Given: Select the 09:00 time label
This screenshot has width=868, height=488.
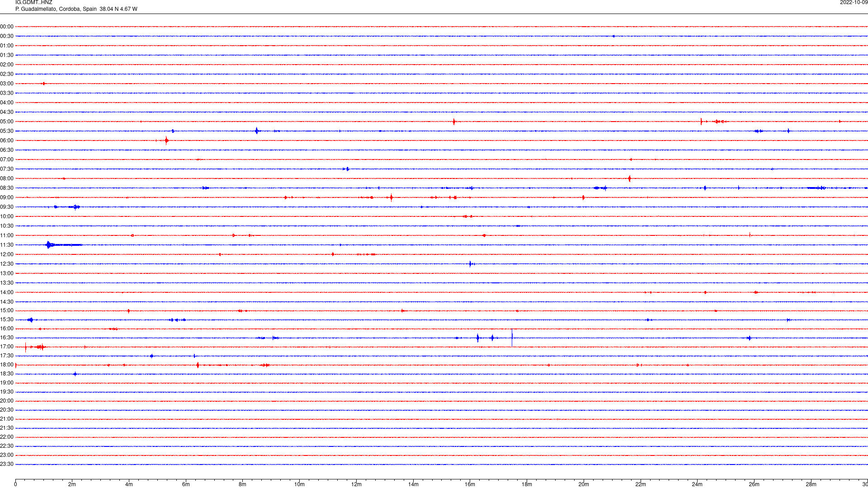Looking at the screenshot, I should (x=7, y=197).
